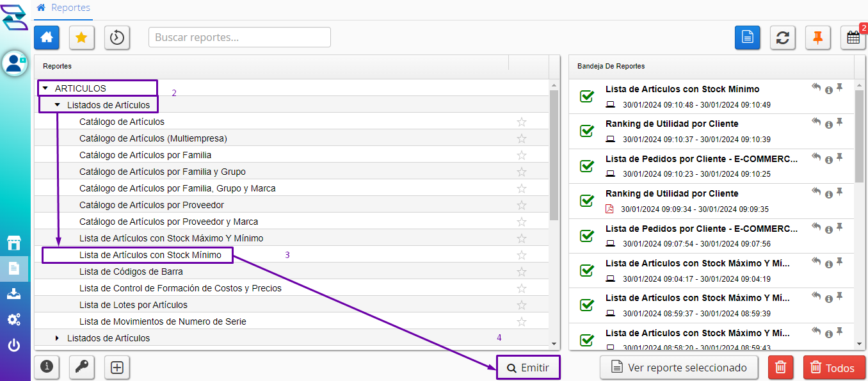Screen dimensions: 868x381
Task: Pin icon on Lista de Pedidos 09:10:23 tray item
Action: (x=840, y=157)
